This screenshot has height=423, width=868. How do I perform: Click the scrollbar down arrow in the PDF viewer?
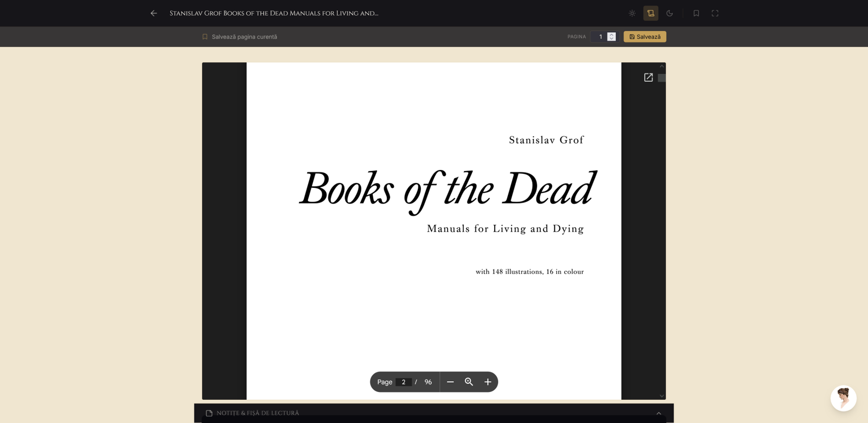[662, 396]
